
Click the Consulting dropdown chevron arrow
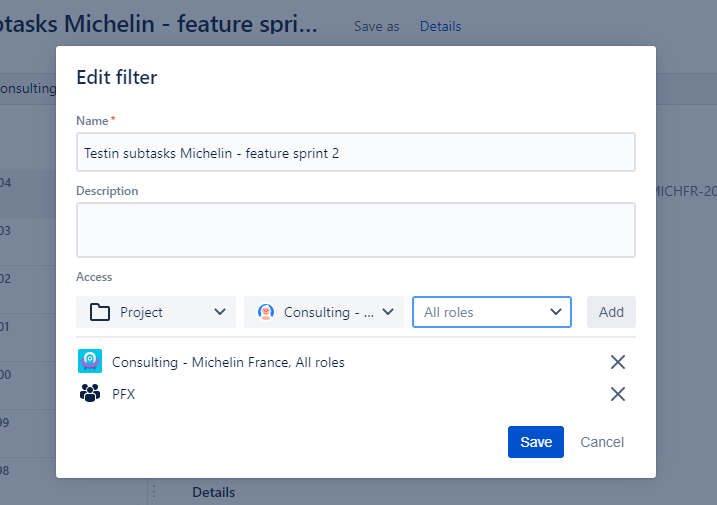tap(388, 312)
